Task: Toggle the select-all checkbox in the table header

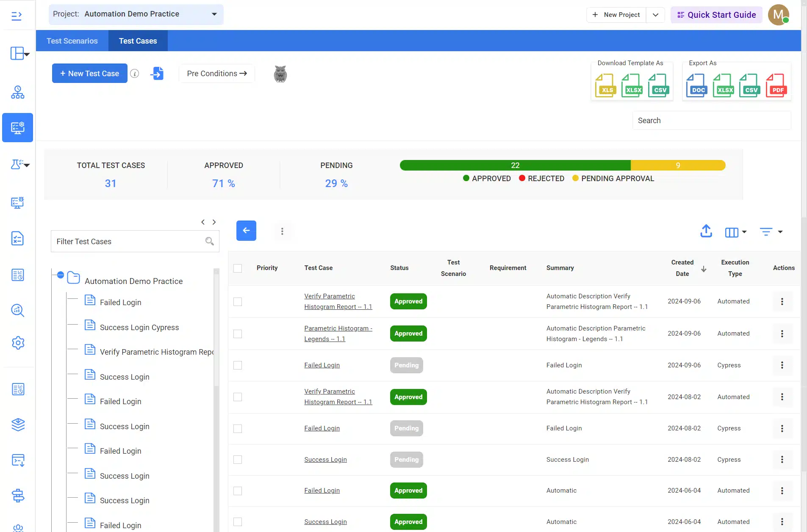Action: click(x=238, y=268)
